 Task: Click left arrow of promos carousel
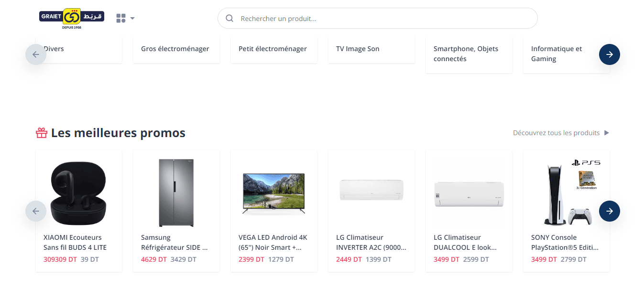click(36, 211)
